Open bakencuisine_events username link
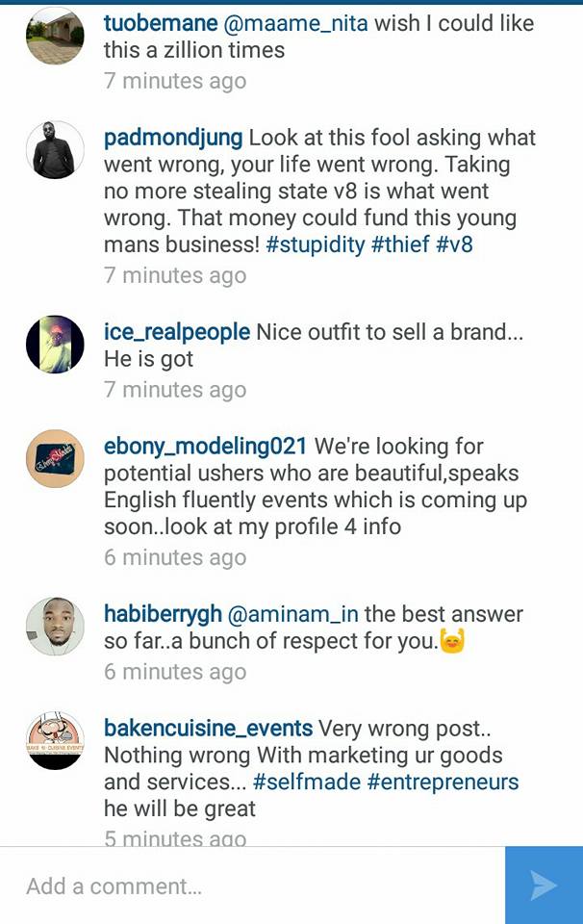This screenshot has width=583, height=924. tap(208, 729)
